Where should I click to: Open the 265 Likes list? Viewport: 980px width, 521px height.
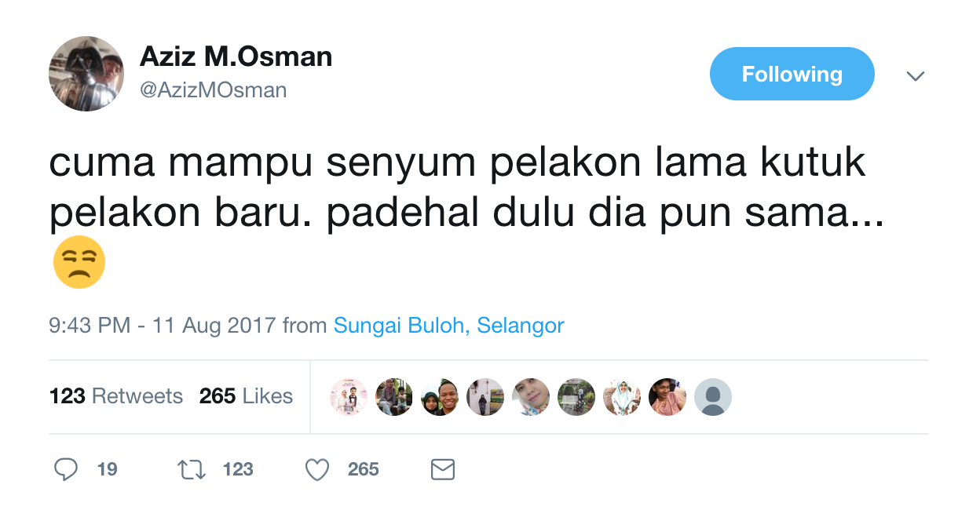(x=246, y=396)
